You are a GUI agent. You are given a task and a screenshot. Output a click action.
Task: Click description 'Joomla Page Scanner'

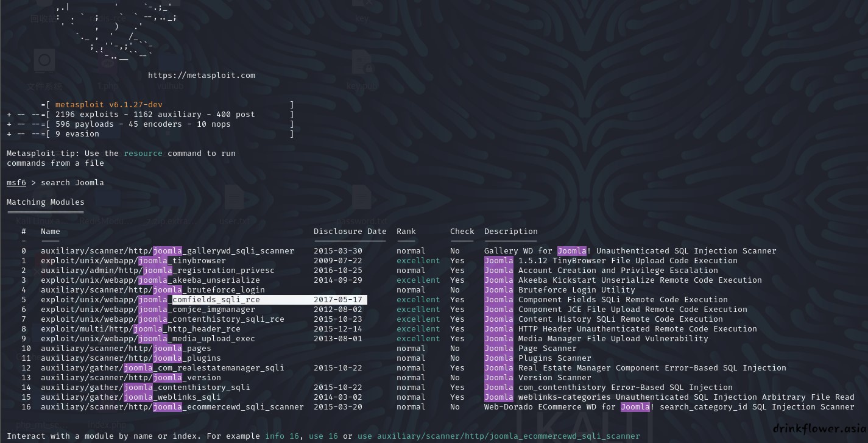531,349
